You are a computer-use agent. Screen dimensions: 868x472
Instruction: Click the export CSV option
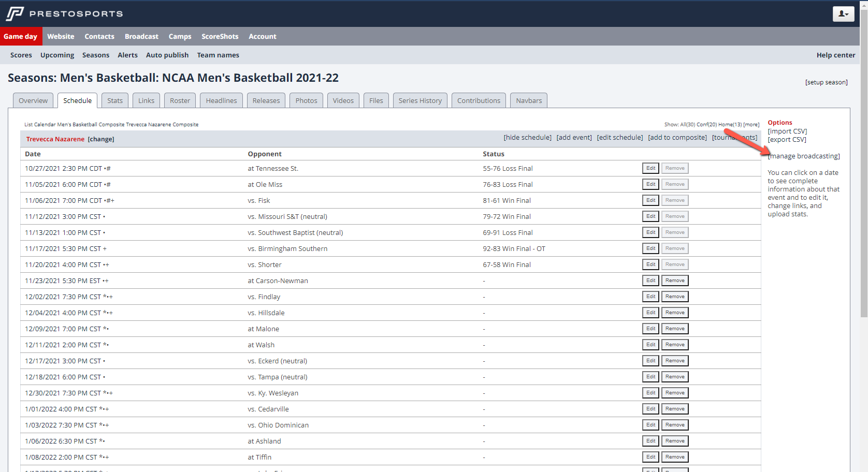787,140
